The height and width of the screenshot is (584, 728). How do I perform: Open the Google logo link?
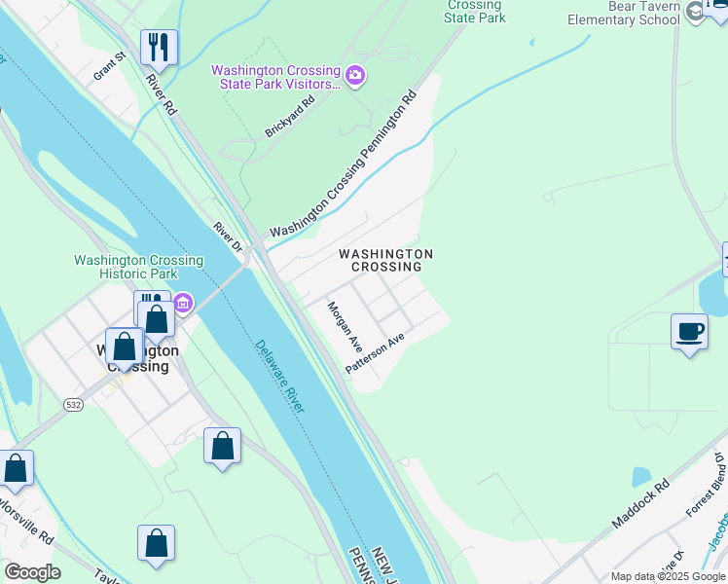point(32,573)
